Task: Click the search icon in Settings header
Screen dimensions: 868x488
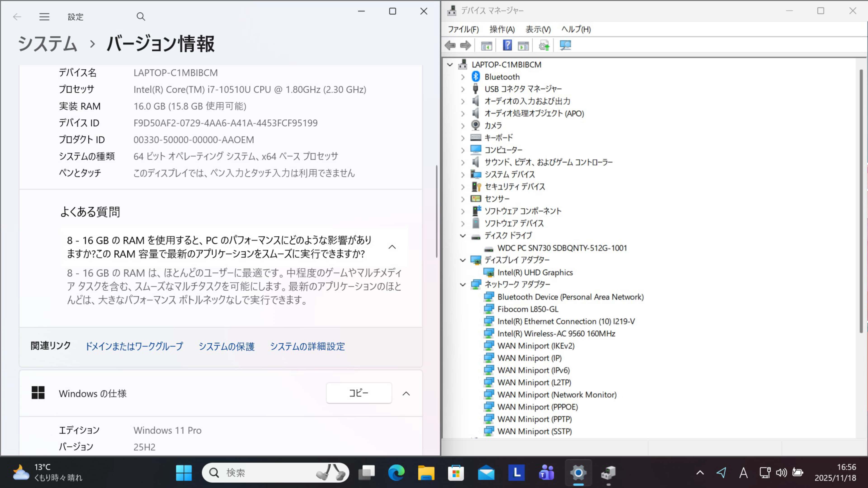Action: pos(141,17)
